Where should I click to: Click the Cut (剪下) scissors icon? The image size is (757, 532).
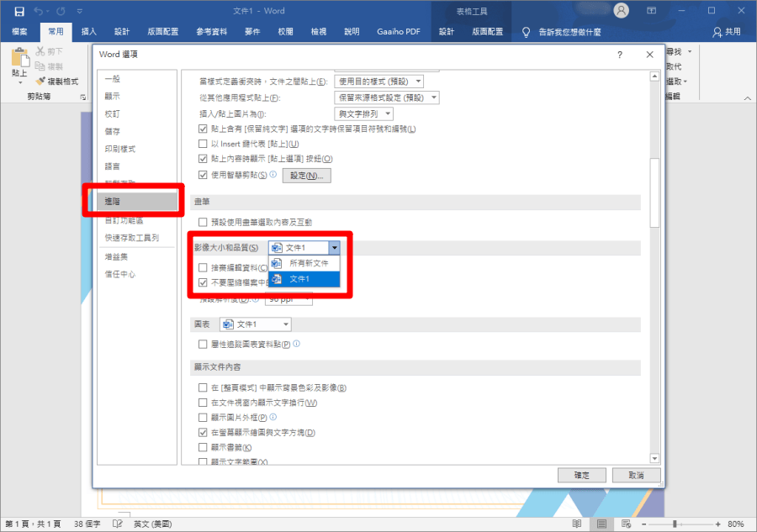pyautogui.click(x=40, y=50)
